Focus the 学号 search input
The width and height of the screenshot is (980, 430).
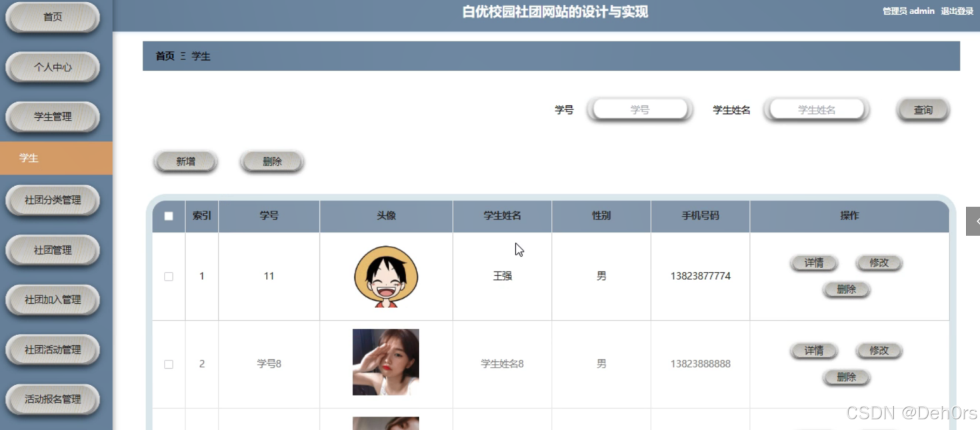[640, 109]
